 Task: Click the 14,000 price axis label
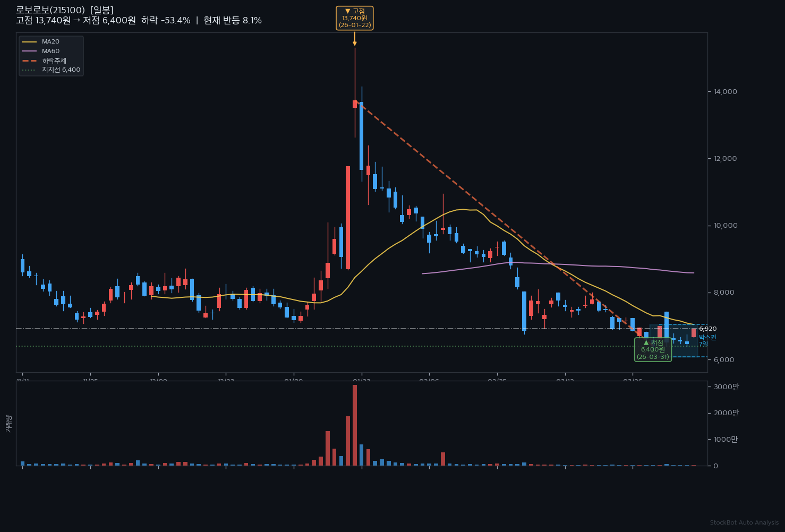pyautogui.click(x=726, y=92)
